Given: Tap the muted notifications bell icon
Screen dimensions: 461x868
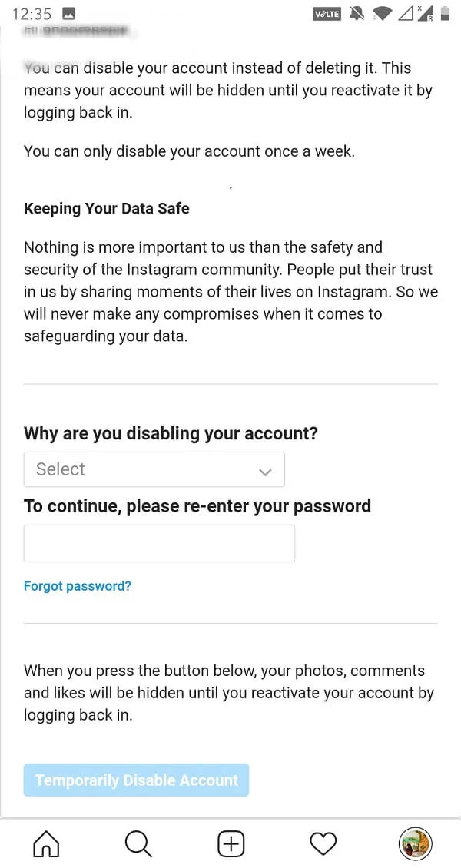Looking at the screenshot, I should 356,13.
